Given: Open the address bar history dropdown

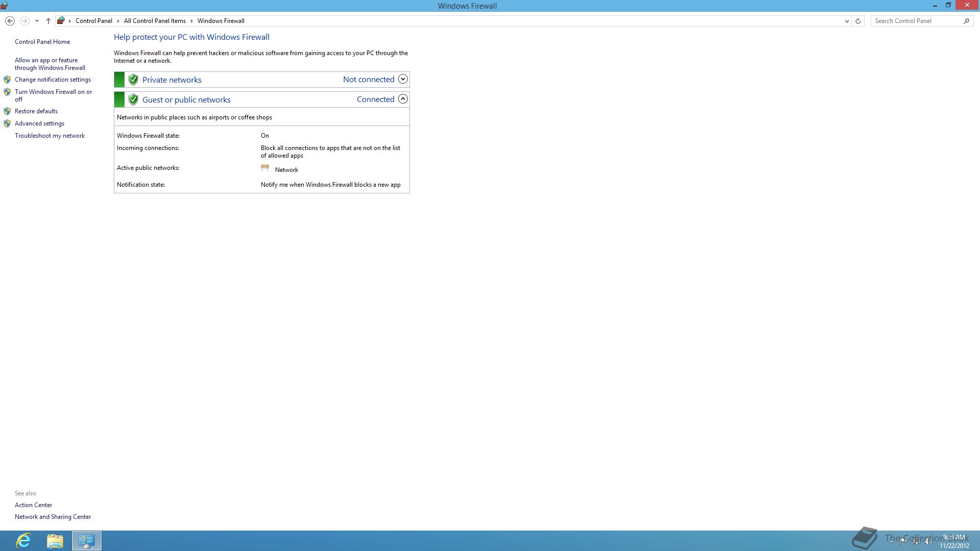Looking at the screenshot, I should coord(847,21).
